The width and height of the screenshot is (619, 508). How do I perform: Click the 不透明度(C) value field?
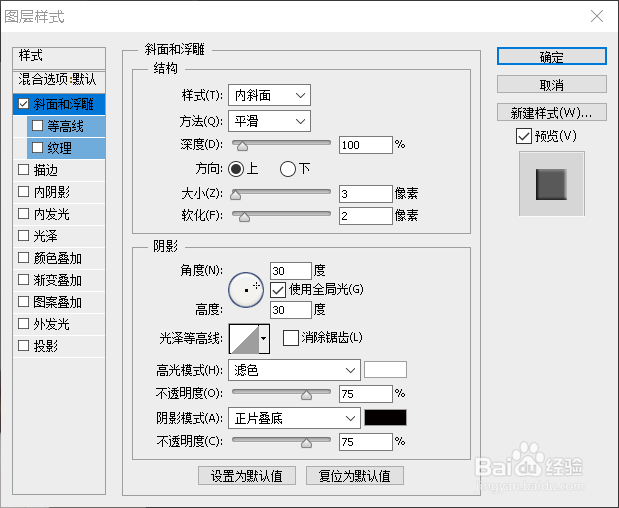[366, 442]
